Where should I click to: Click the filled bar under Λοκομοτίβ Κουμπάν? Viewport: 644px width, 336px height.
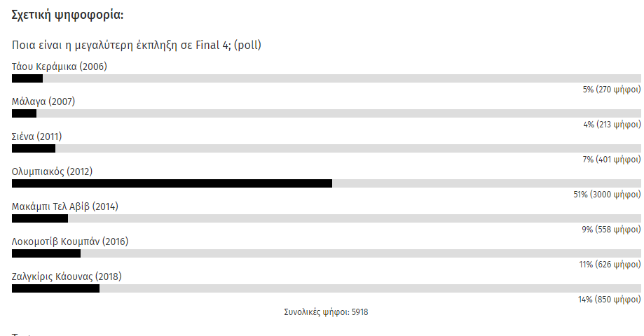coord(46,253)
